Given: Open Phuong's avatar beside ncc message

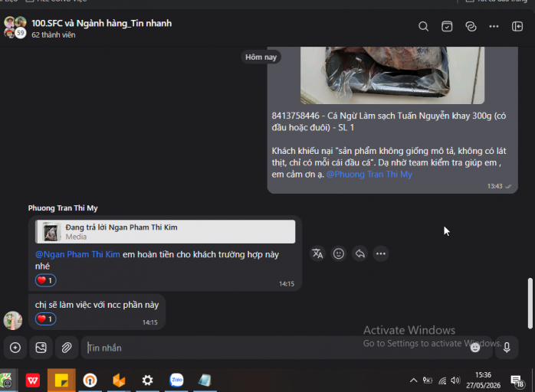Looking at the screenshot, I should 13,321.
